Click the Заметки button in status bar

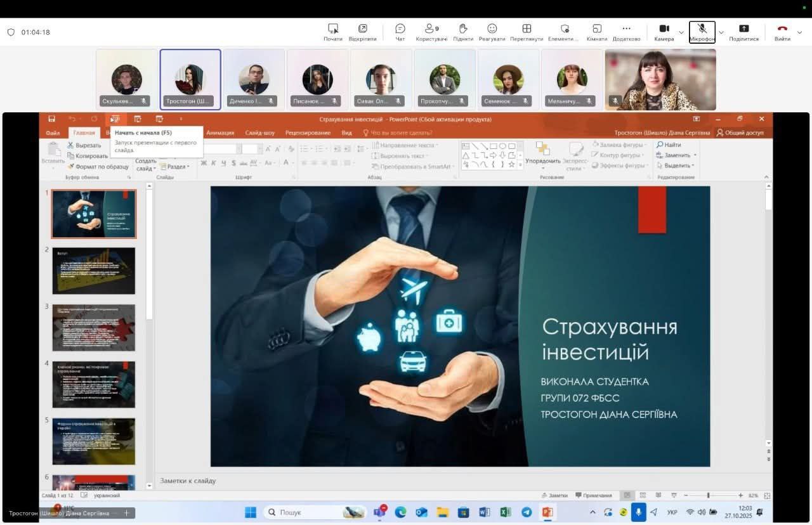(554, 495)
